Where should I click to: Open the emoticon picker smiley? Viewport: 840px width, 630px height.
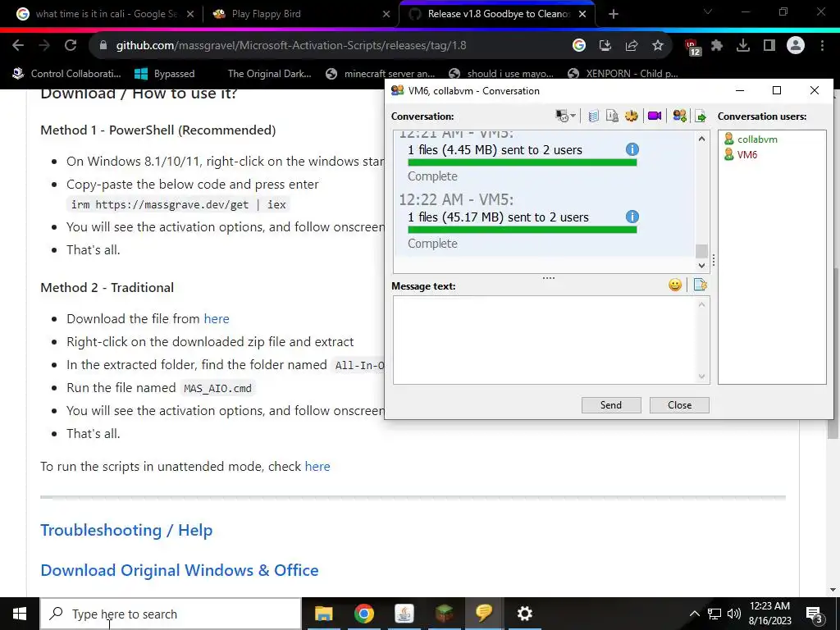pyautogui.click(x=675, y=285)
